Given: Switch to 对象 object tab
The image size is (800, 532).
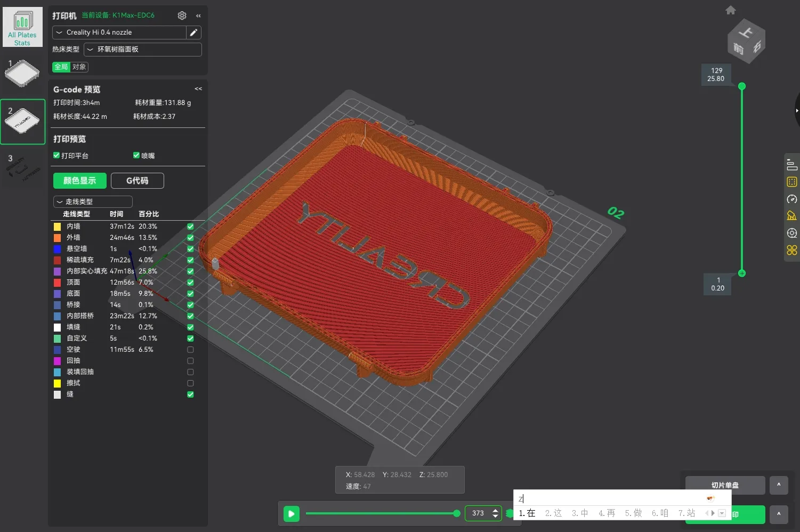Looking at the screenshot, I should click(79, 67).
